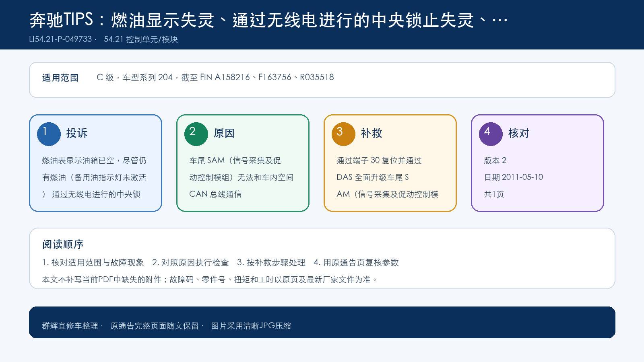The width and height of the screenshot is (644, 362).
Task: Select the 投诉 card heading
Action: coord(77,133)
